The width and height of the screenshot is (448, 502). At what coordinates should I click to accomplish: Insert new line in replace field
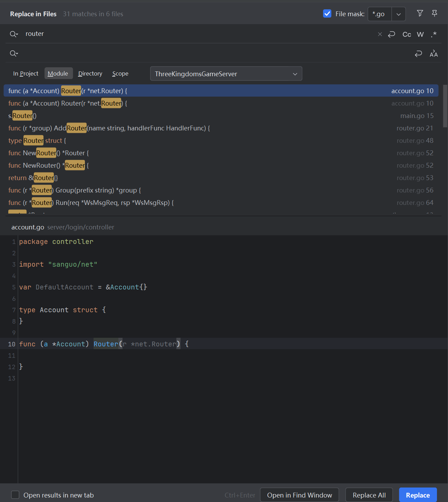[x=418, y=54]
